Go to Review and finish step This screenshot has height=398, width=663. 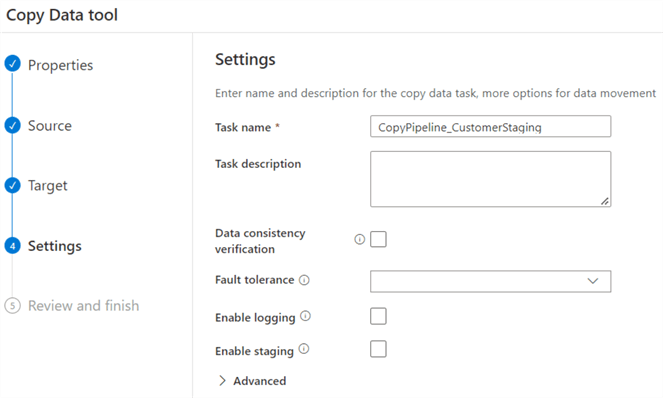(83, 305)
